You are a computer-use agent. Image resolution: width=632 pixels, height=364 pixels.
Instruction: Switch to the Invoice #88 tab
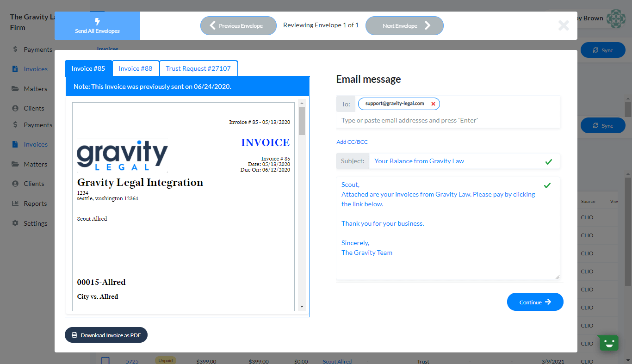136,68
